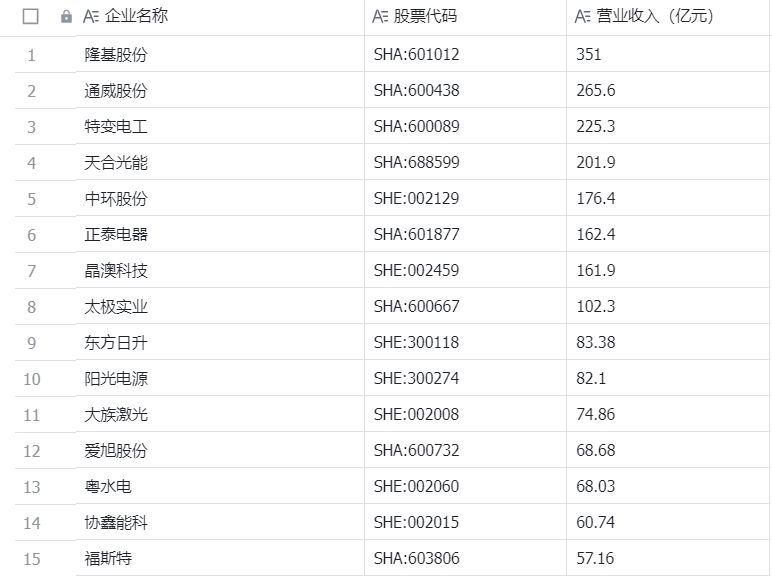Screen dimensions: 772x576
Task: Click the text-type icon beside 企业名称
Action: [x=91, y=17]
